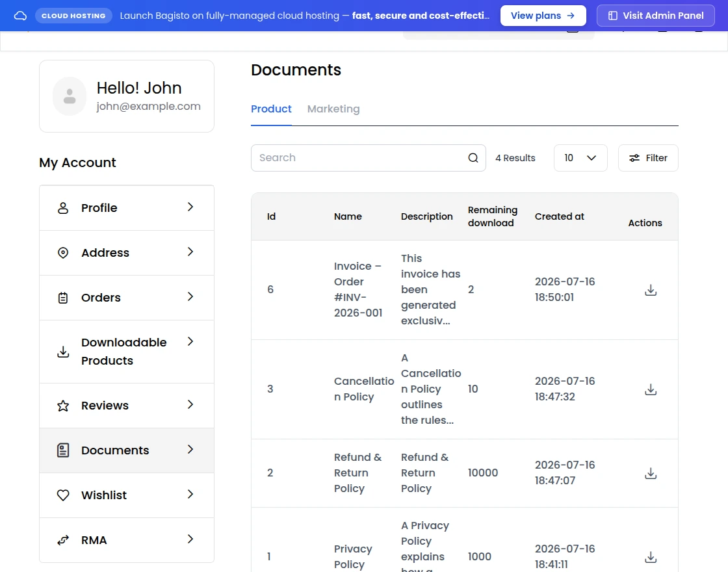Viewport: 728px width, 572px height.
Task: Open Wishlist in My Account menu
Action: click(x=127, y=495)
